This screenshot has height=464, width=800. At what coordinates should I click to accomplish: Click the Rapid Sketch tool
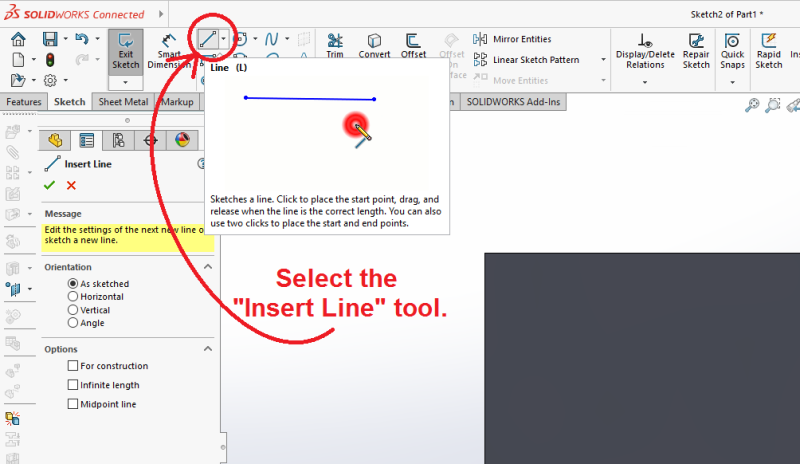[x=768, y=51]
